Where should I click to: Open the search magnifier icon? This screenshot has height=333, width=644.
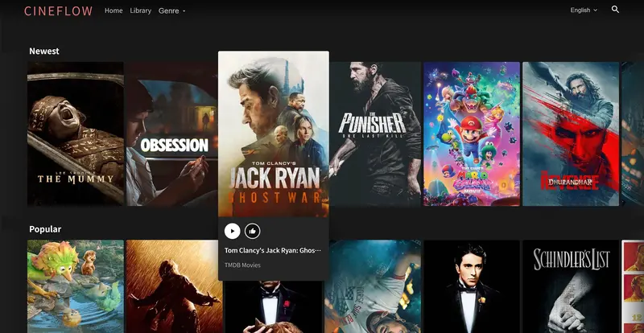pos(615,10)
